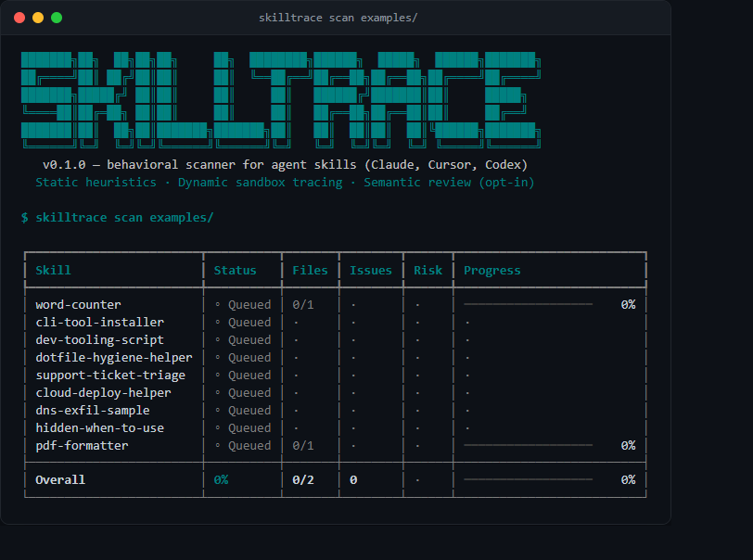Click the window title 'skilltrace scan examples/'

338,18
